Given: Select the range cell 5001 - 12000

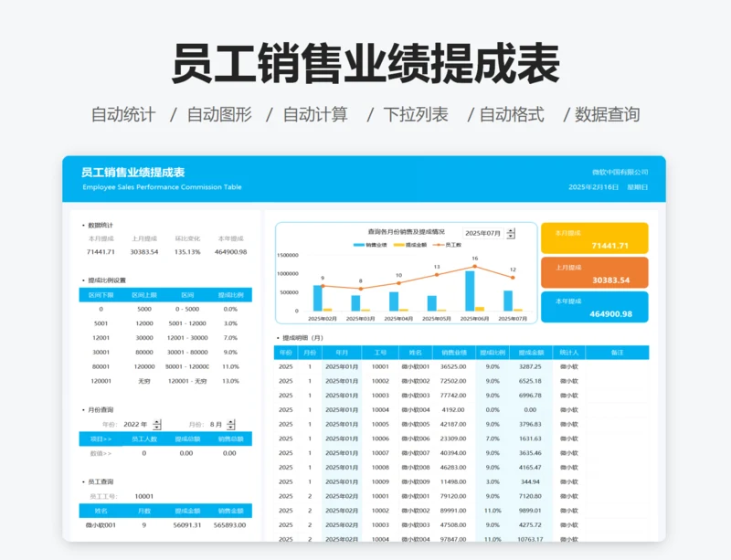Looking at the screenshot, I should 187,323.
